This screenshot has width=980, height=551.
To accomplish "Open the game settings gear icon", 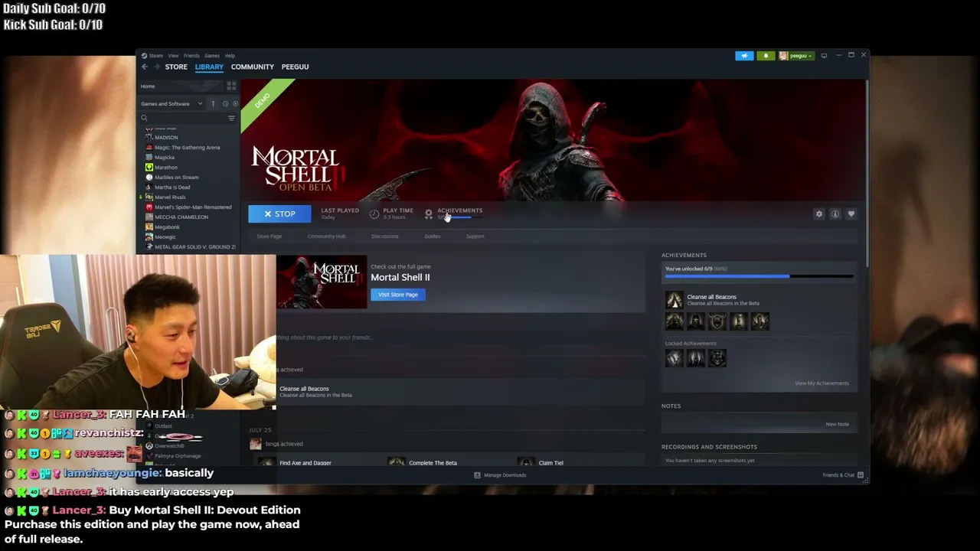I will [819, 214].
